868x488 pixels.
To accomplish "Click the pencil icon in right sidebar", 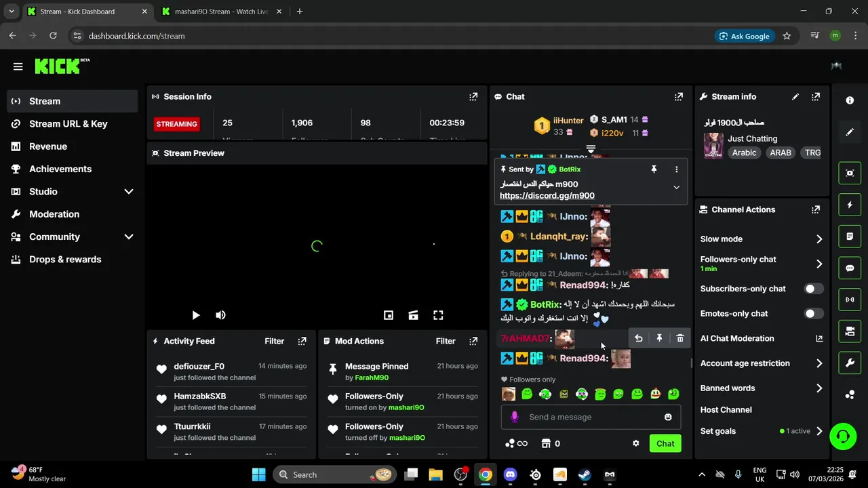I will click(x=850, y=132).
